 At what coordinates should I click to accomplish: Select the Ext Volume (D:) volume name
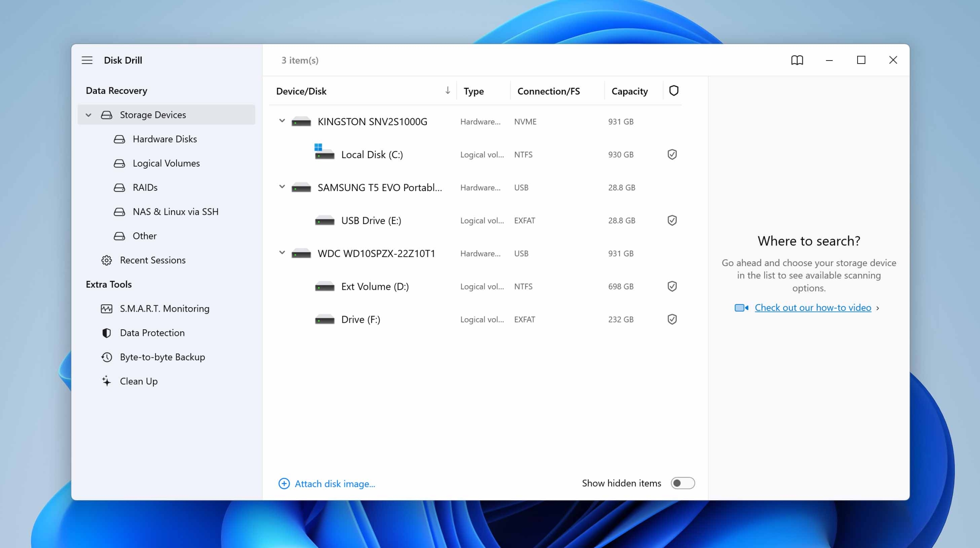(375, 286)
